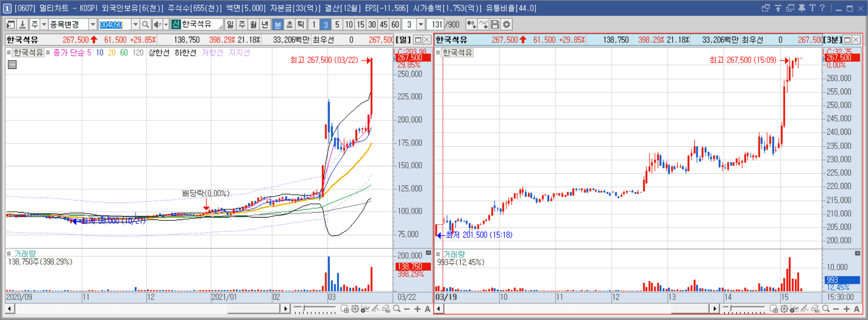
Task: Click the detach window icon in title bar
Action: (766, 8)
